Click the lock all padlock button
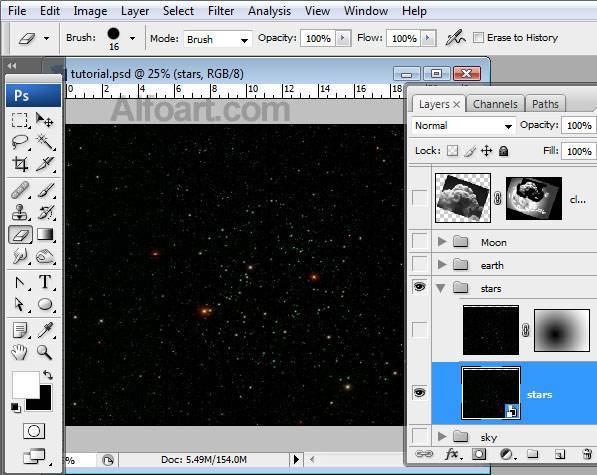This screenshot has height=475, width=597. 503,151
